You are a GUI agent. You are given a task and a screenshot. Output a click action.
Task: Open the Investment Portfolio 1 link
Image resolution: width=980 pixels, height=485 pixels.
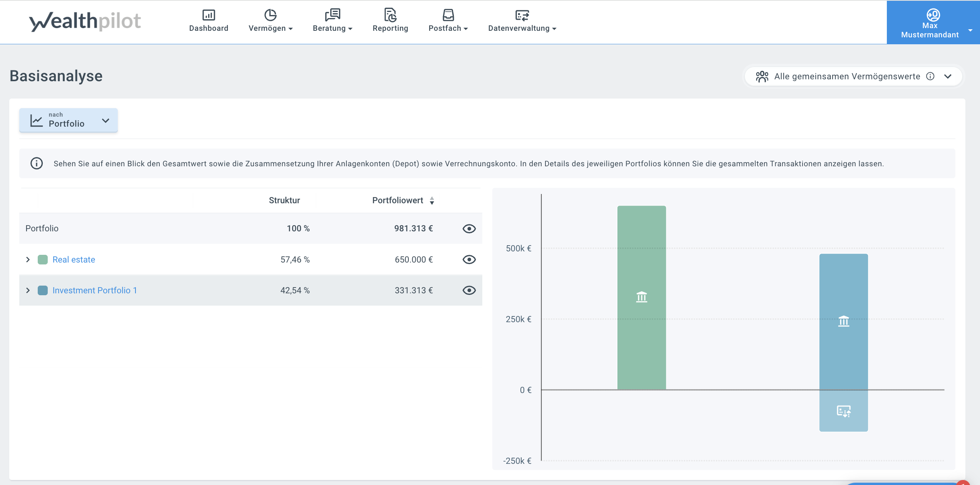(x=95, y=290)
